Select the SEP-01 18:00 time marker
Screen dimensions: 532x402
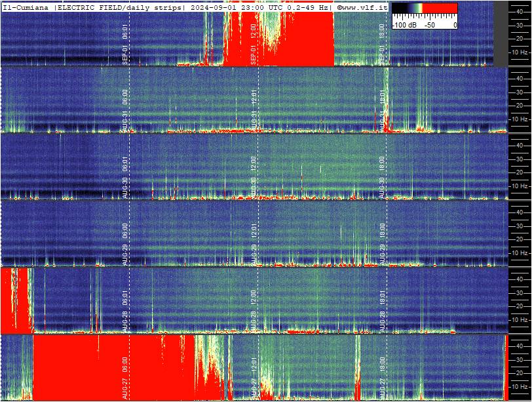[x=382, y=44]
